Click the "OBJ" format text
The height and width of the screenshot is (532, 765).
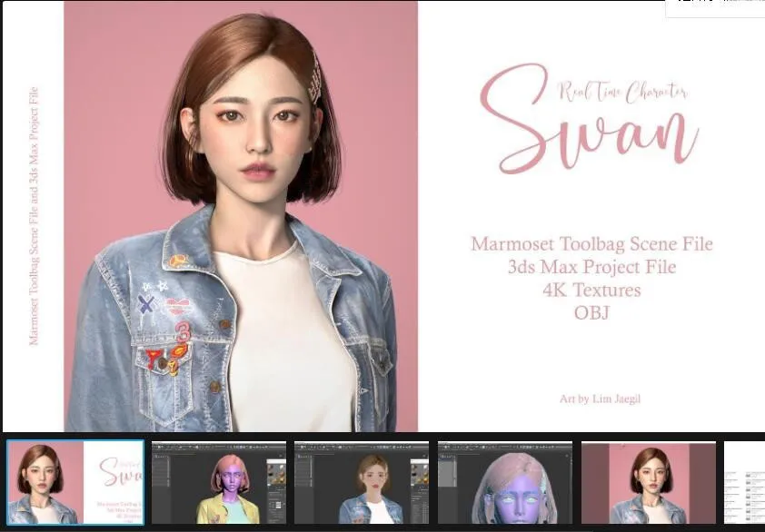(591, 313)
